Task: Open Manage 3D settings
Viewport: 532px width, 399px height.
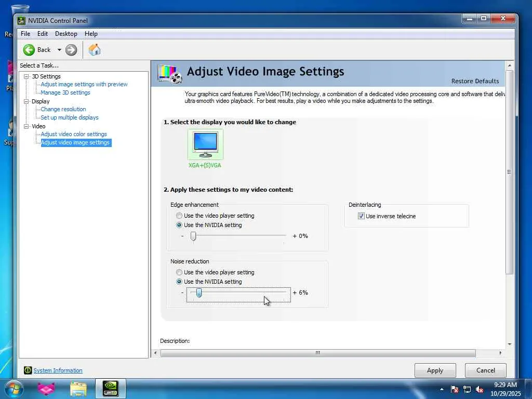Action: tap(65, 92)
